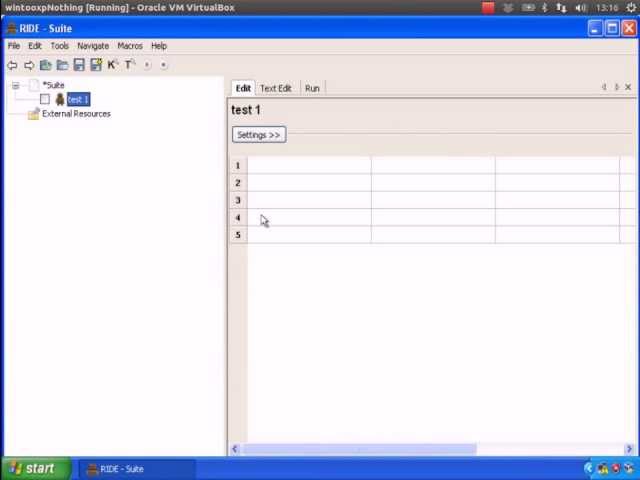The height and width of the screenshot is (480, 640).
Task: Tick the checkbox next to test 1
Action: point(45,99)
